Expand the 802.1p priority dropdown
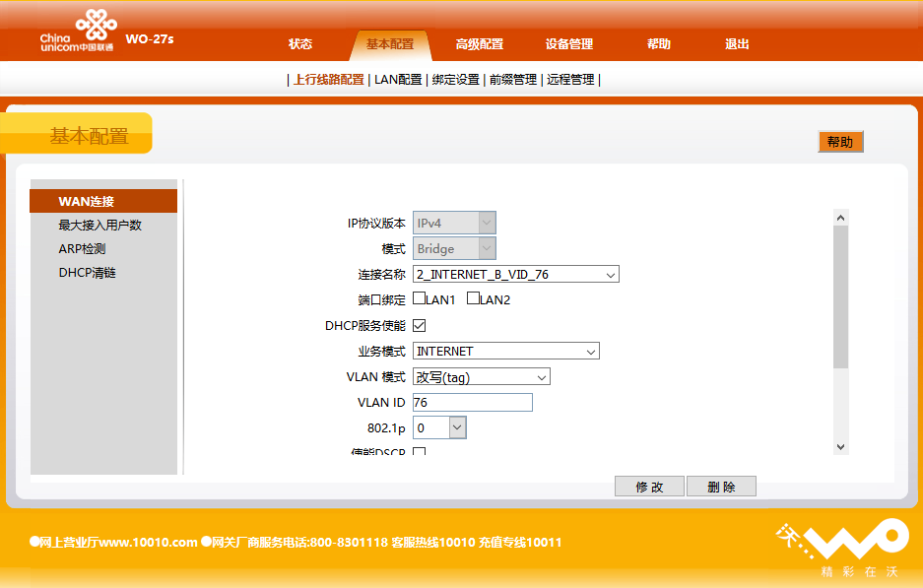The image size is (923, 588). tap(439, 428)
